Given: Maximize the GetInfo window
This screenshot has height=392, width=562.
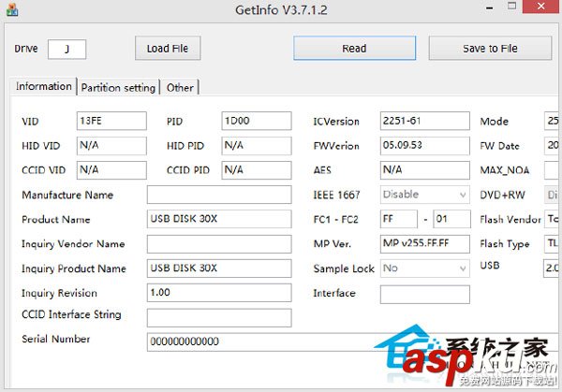Looking at the screenshot, I should click(511, 7).
